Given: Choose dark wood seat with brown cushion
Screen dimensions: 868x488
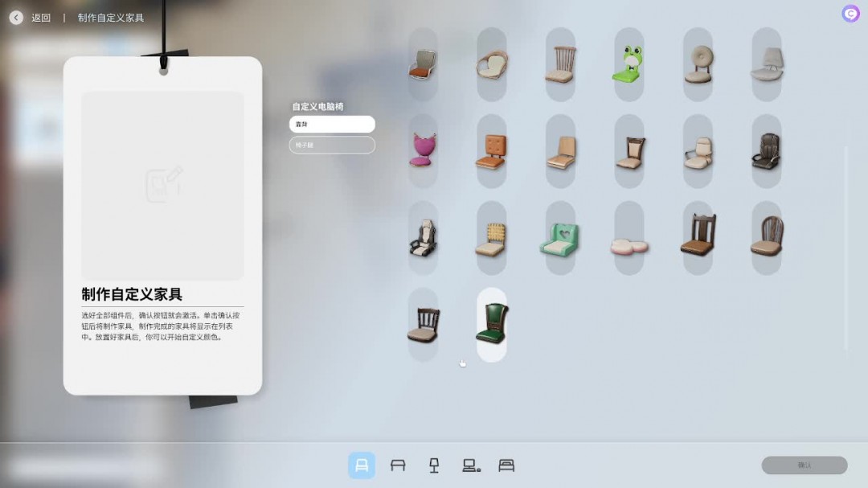Looking at the screenshot, I should [698, 238].
